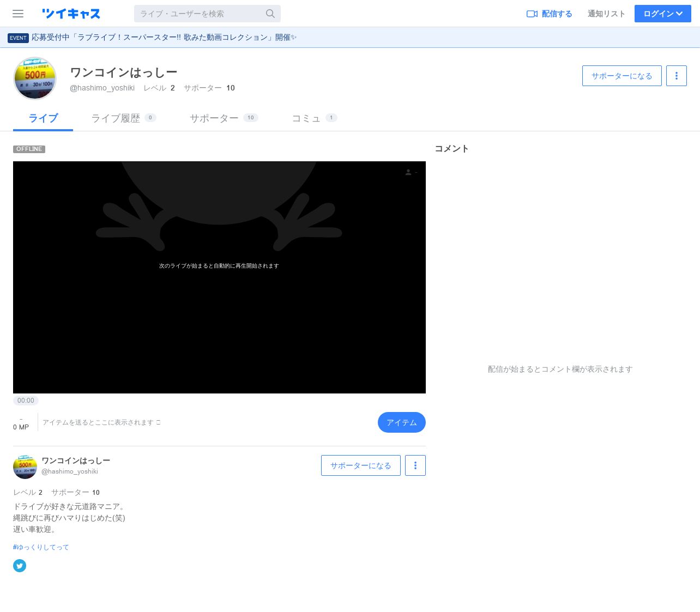Click the 0 MP points label
Image resolution: width=700 pixels, height=612 pixels.
click(x=21, y=427)
